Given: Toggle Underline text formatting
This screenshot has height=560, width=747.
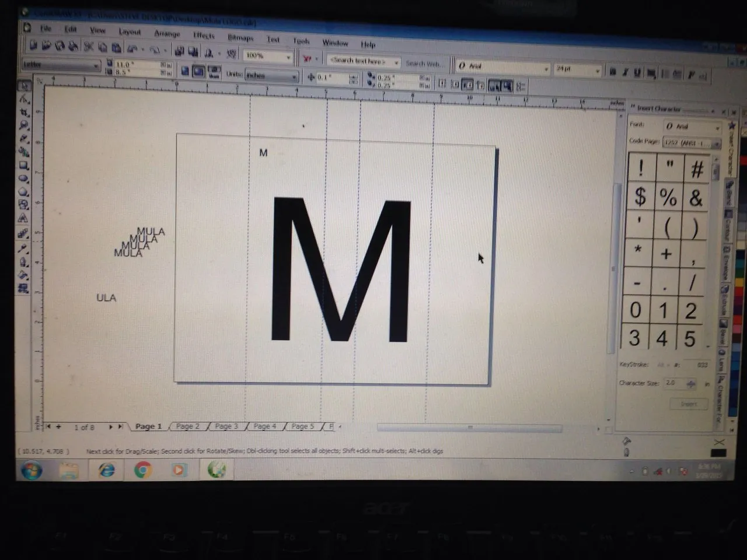Looking at the screenshot, I should coord(637,73).
